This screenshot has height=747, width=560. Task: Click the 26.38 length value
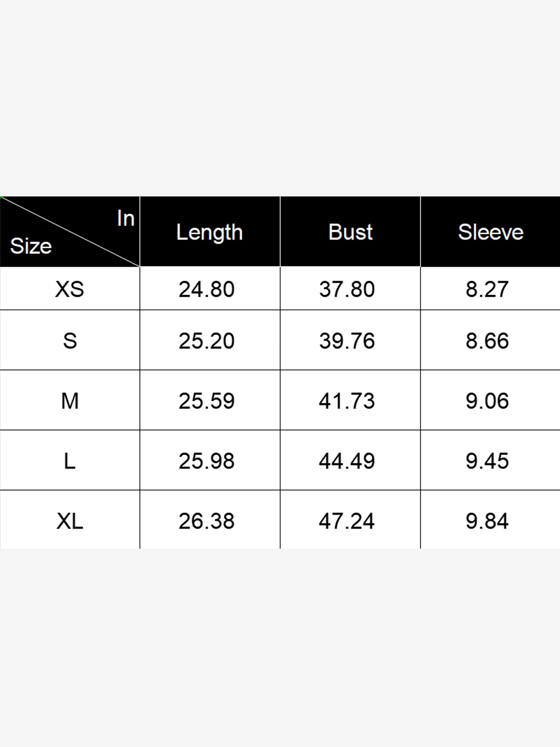(206, 521)
